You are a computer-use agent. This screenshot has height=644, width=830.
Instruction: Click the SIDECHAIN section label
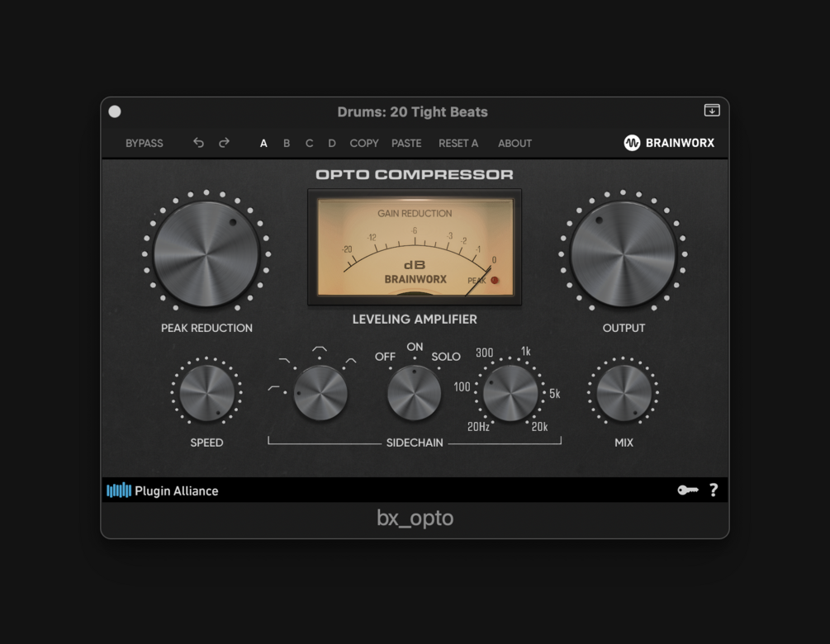click(x=415, y=443)
